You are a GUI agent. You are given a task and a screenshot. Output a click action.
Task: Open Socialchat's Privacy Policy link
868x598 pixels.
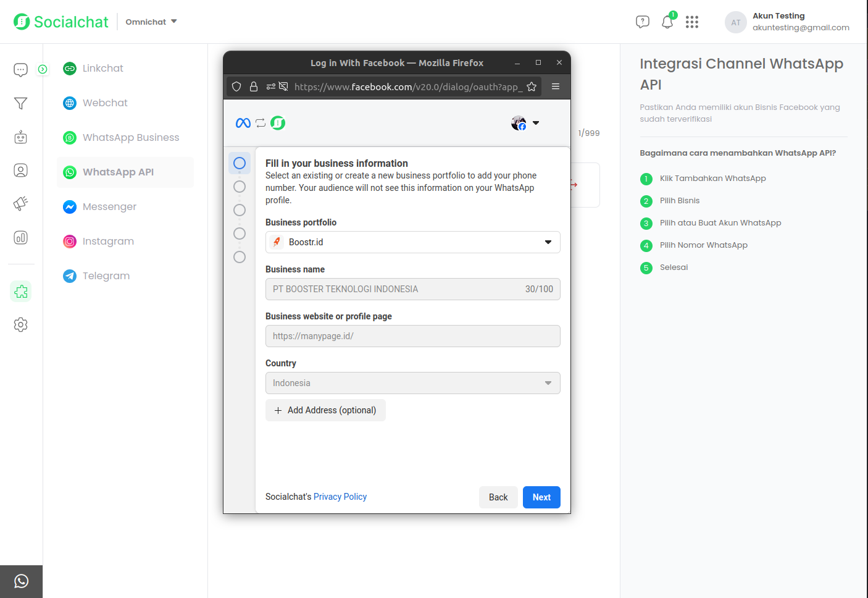click(x=340, y=497)
